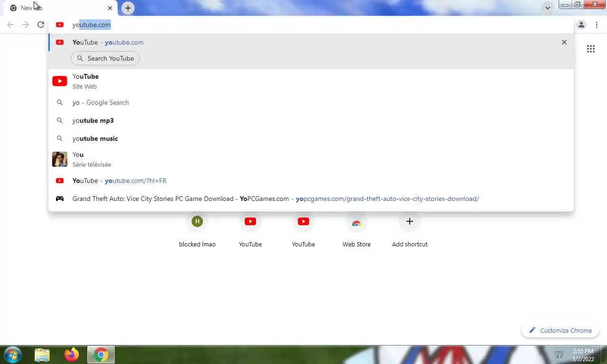This screenshot has height=364, width=607.
Task: Open the Google apps grid
Action: coord(591,49)
